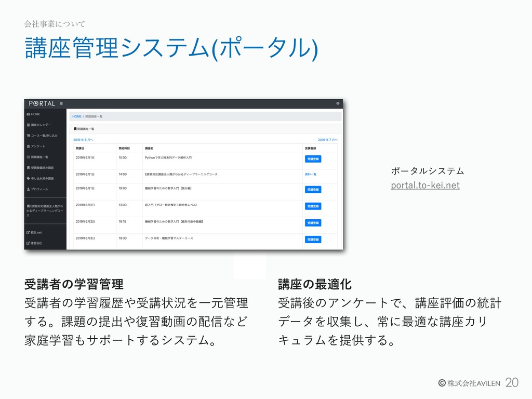Select the 19:00 course name 機械学習のための数学入門
The width and height of the screenshot is (532, 399).
168,188
